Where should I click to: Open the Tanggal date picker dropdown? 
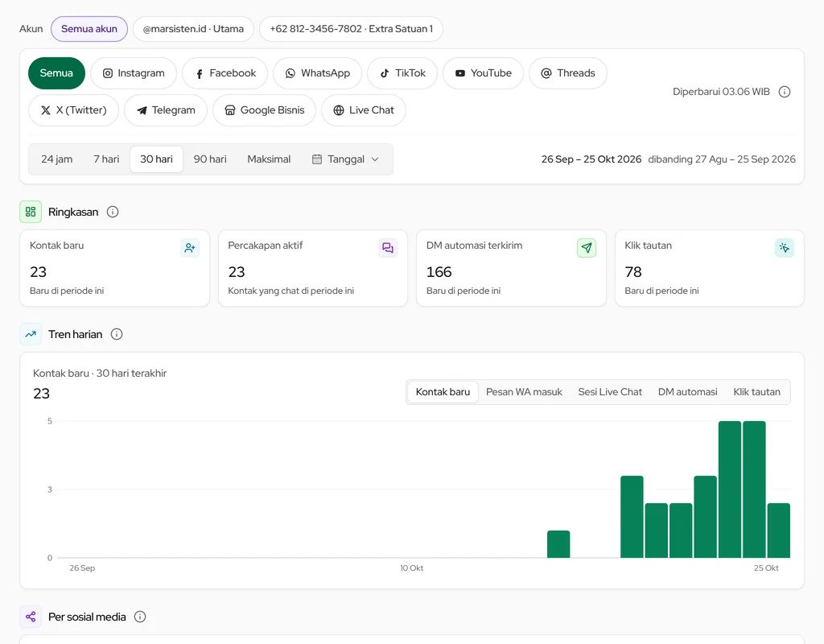[x=345, y=159]
